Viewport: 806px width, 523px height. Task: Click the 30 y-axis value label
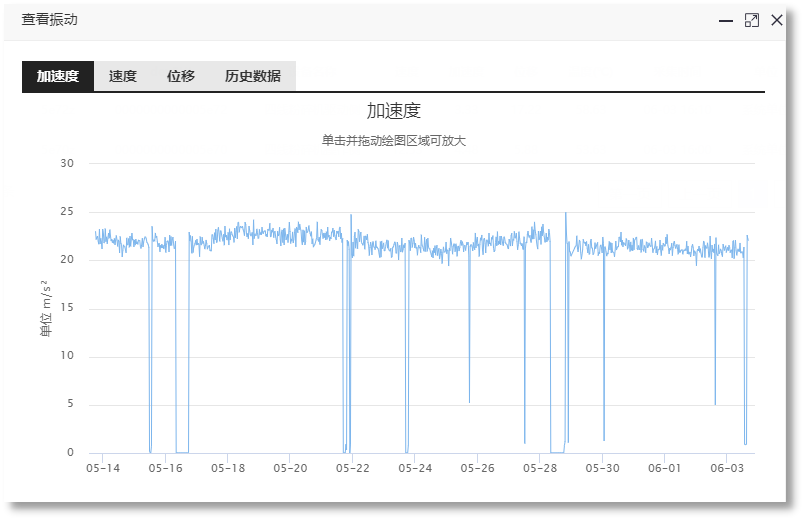67,163
